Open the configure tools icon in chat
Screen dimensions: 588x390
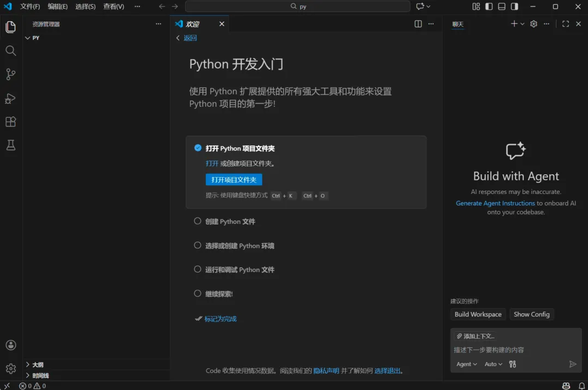point(513,364)
